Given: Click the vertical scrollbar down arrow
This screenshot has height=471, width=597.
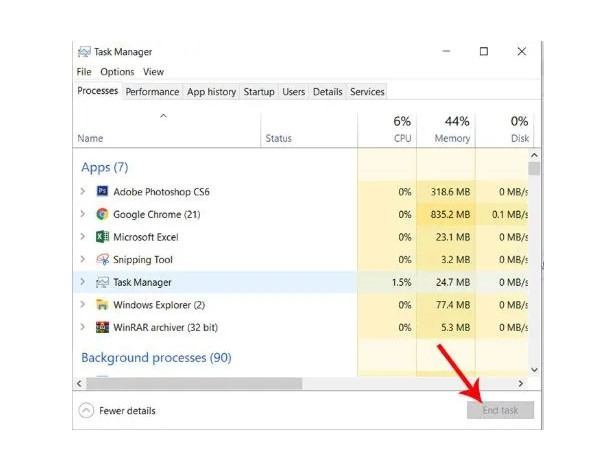Looking at the screenshot, I should (x=534, y=370).
